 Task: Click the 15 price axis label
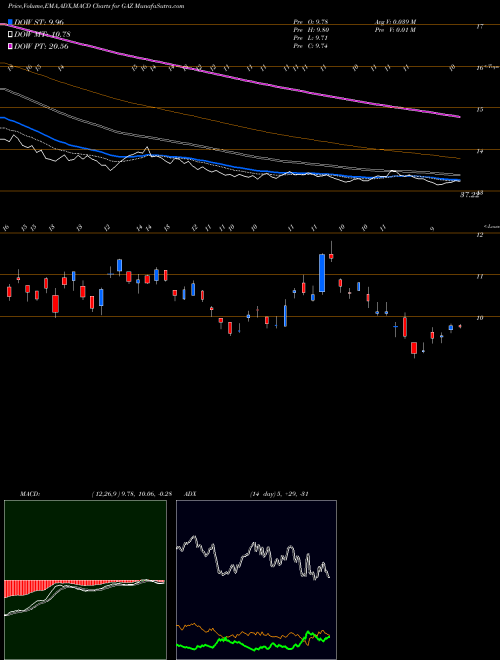tap(479, 110)
